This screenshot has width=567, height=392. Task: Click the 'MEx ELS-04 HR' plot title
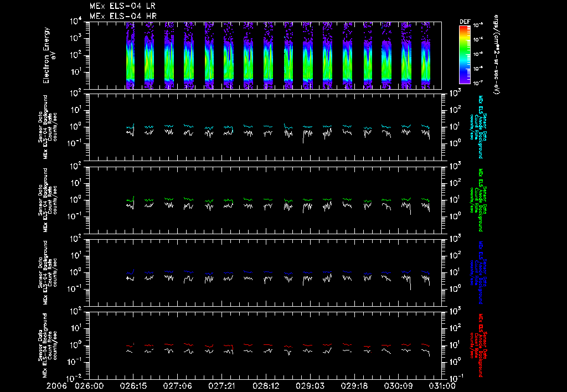click(123, 16)
